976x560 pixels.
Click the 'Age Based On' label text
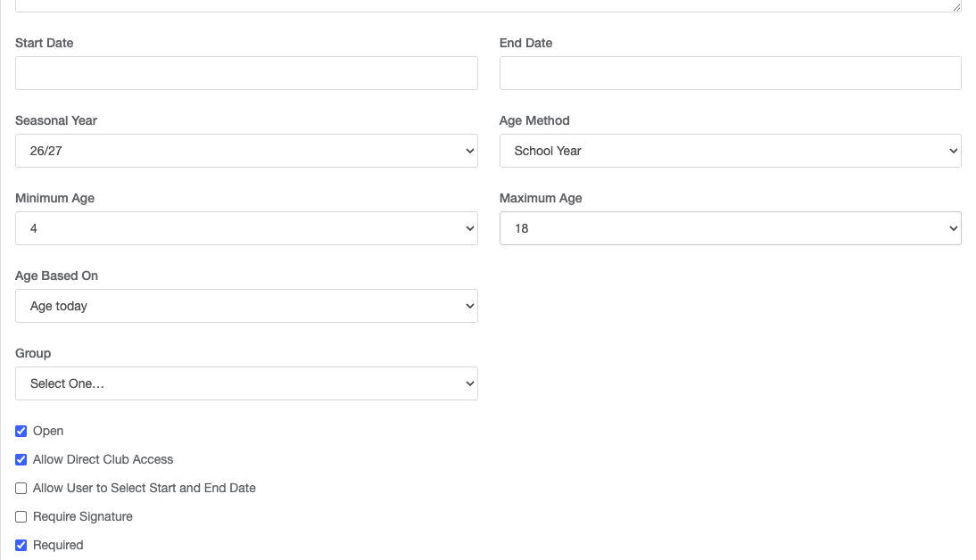[57, 276]
